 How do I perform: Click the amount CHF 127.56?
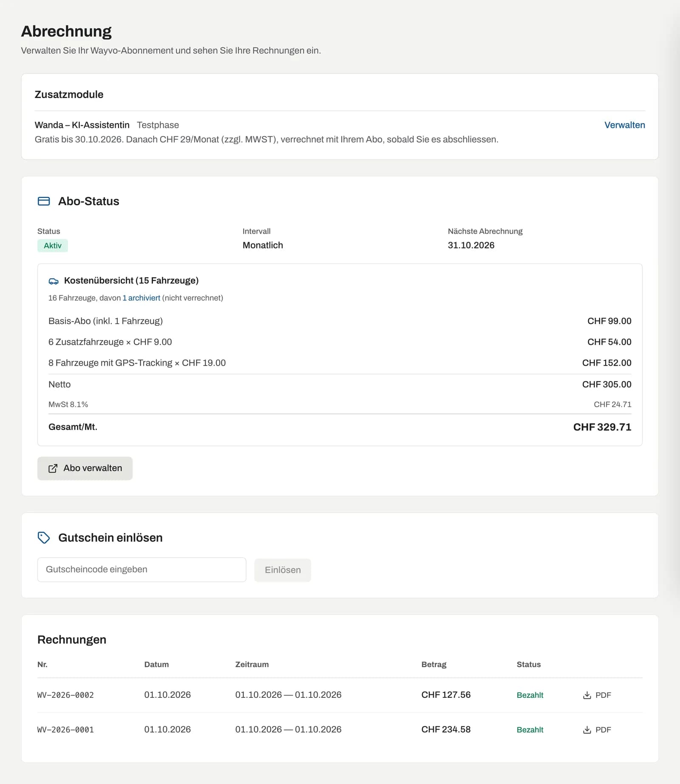tap(446, 695)
